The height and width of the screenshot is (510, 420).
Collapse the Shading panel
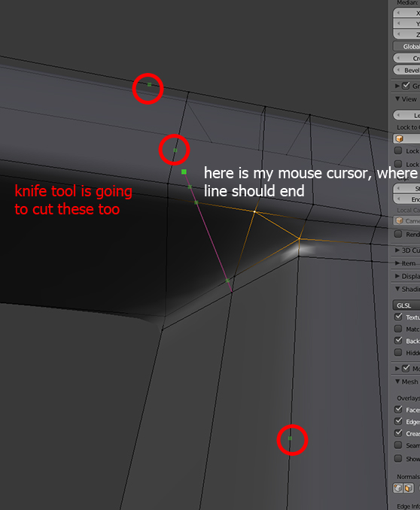397,289
